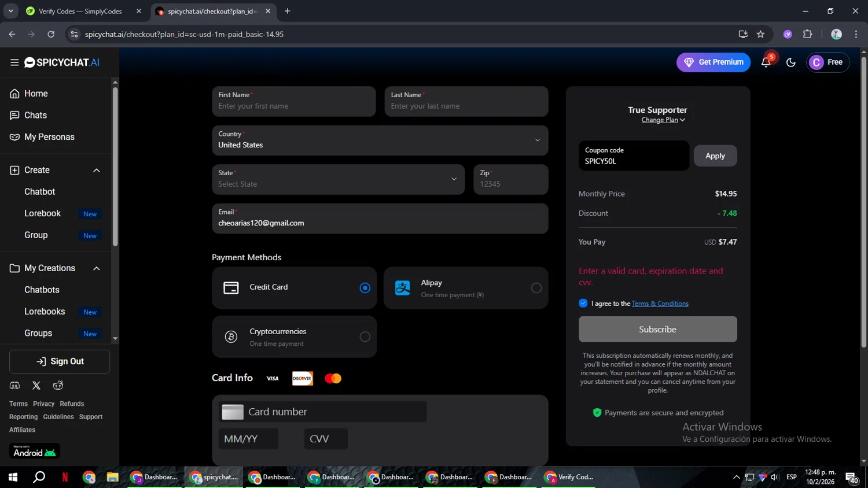Bookmark this page with star icon
Screen dimensions: 868x488
pos(760,34)
